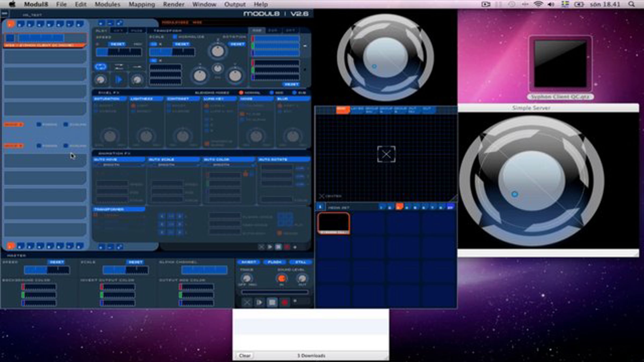Toggle the Lightness pixel effect header
Image resolution: width=644 pixels, height=362 pixels.
tap(147, 99)
